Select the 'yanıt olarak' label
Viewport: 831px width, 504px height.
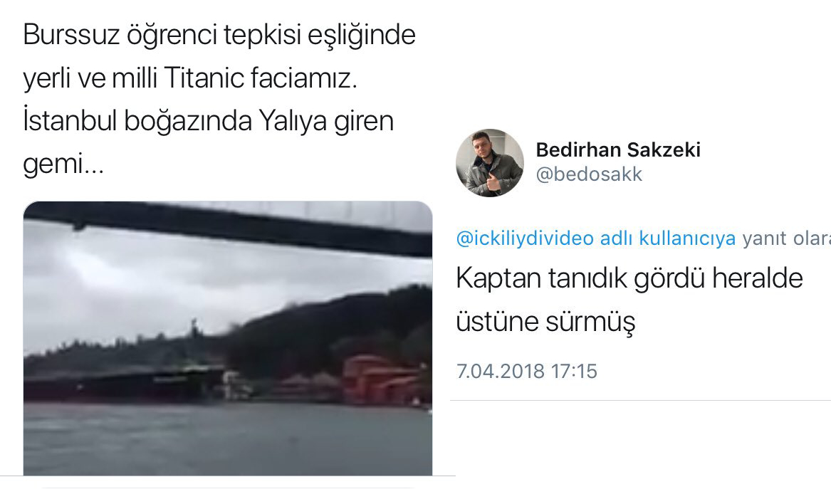point(786,238)
